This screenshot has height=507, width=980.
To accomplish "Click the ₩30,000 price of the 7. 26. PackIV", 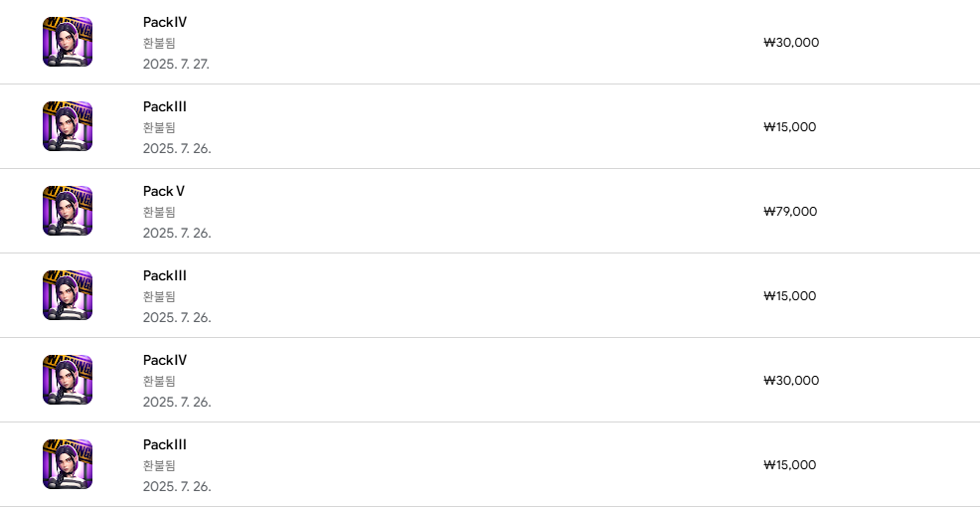I will coord(791,380).
